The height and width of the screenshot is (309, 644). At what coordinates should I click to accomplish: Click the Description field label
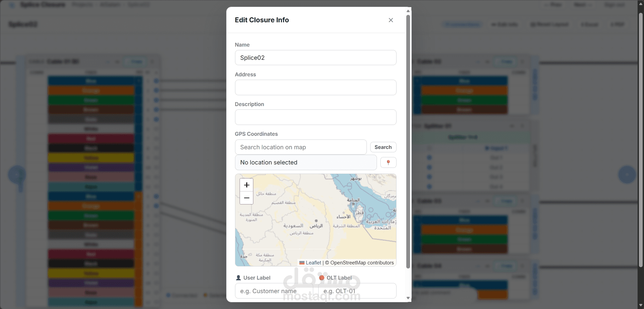tap(249, 104)
